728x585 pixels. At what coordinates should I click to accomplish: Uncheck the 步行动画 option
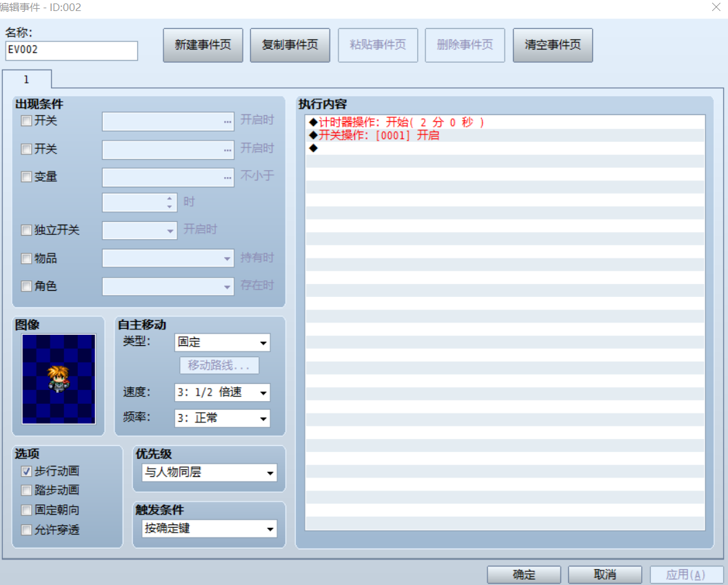(26, 471)
